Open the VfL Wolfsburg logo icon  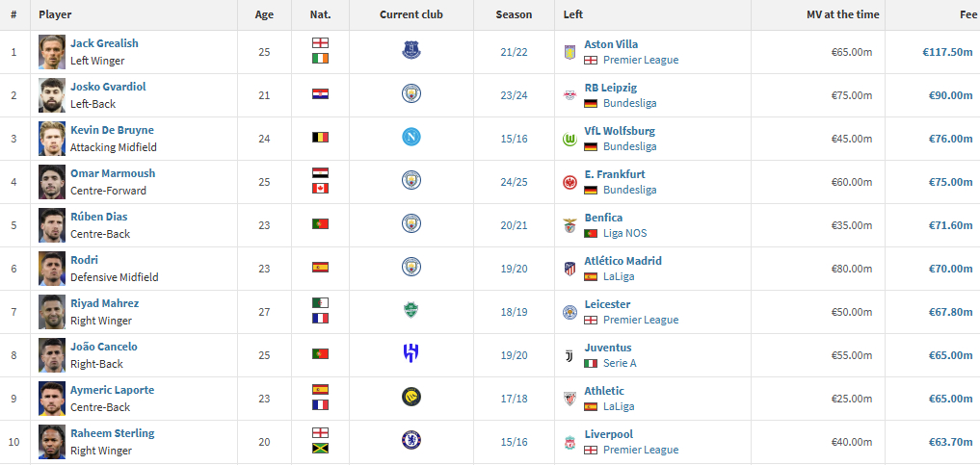coord(569,140)
